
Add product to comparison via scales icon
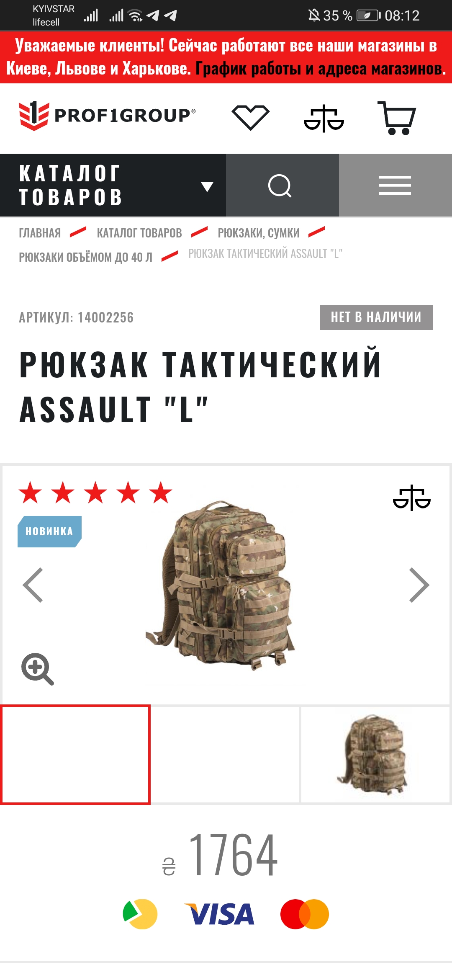pos(412,498)
